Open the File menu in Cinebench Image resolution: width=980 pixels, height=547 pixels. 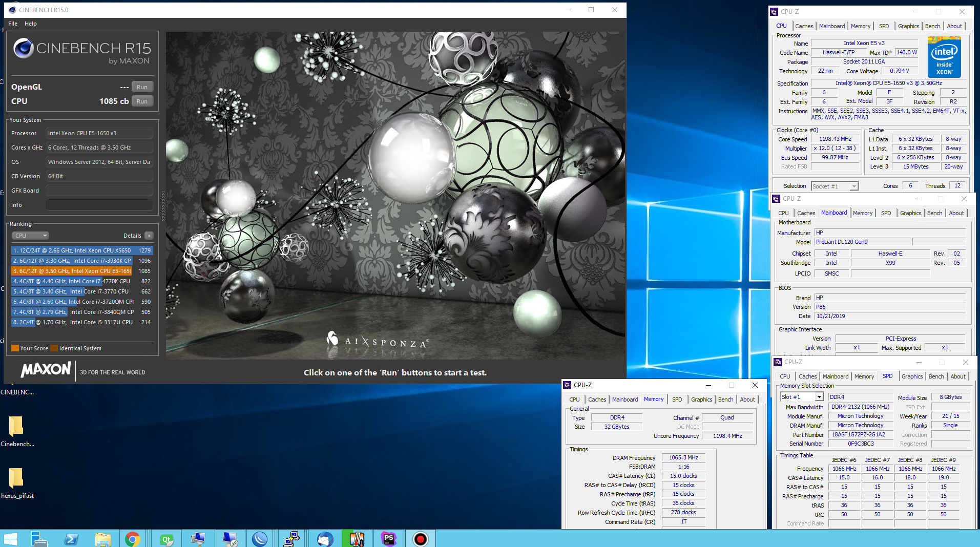point(13,24)
